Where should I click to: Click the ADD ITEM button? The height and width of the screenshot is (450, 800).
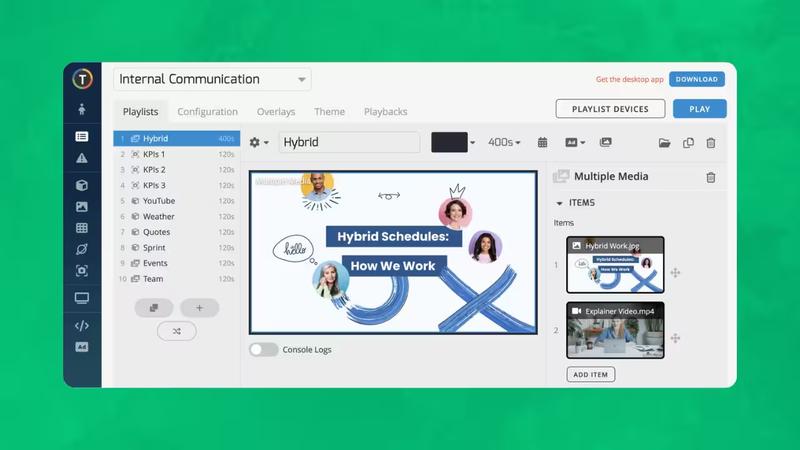point(591,374)
